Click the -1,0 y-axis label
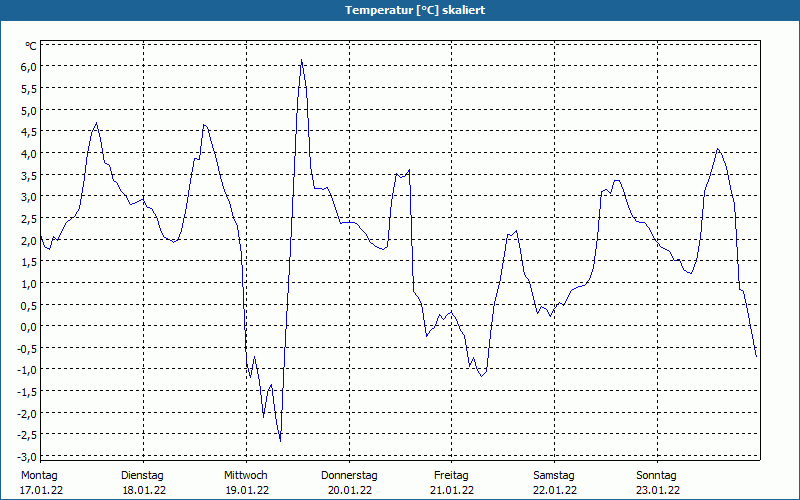This screenshot has width=800, height=500. [x=27, y=370]
